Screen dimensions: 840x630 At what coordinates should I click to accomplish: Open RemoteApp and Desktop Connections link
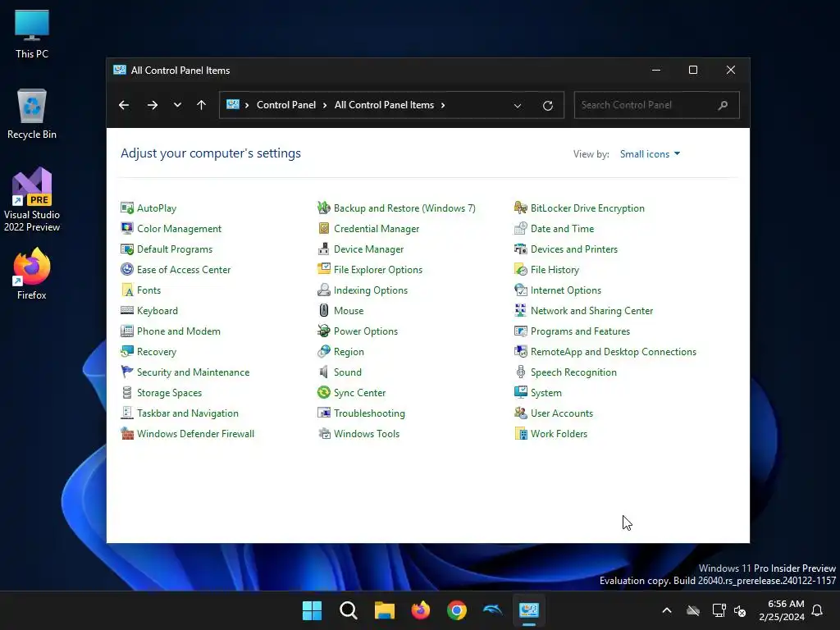(x=614, y=351)
